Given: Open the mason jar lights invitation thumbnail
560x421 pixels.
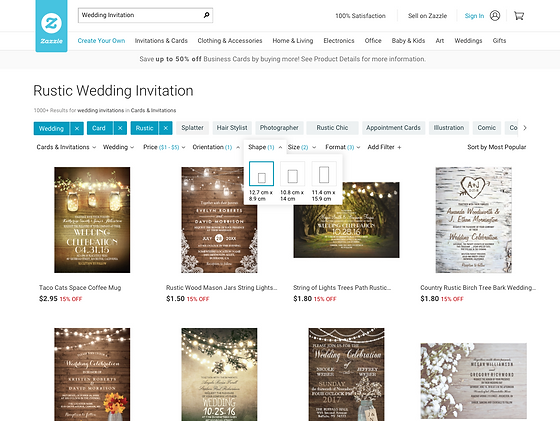Looking at the screenshot, I should click(92, 220).
